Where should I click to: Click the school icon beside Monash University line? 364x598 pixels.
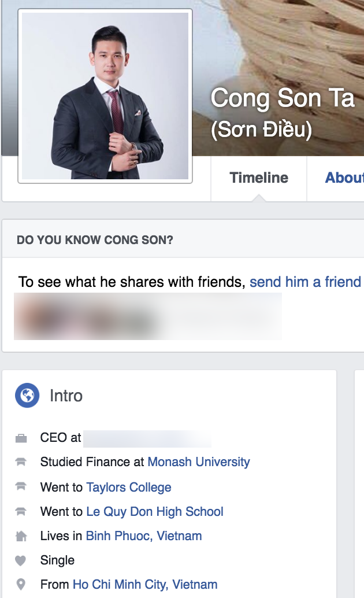[21, 462]
